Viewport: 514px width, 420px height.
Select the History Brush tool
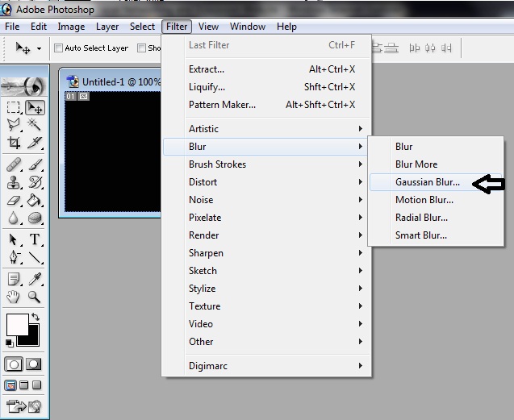pyautogui.click(x=35, y=182)
